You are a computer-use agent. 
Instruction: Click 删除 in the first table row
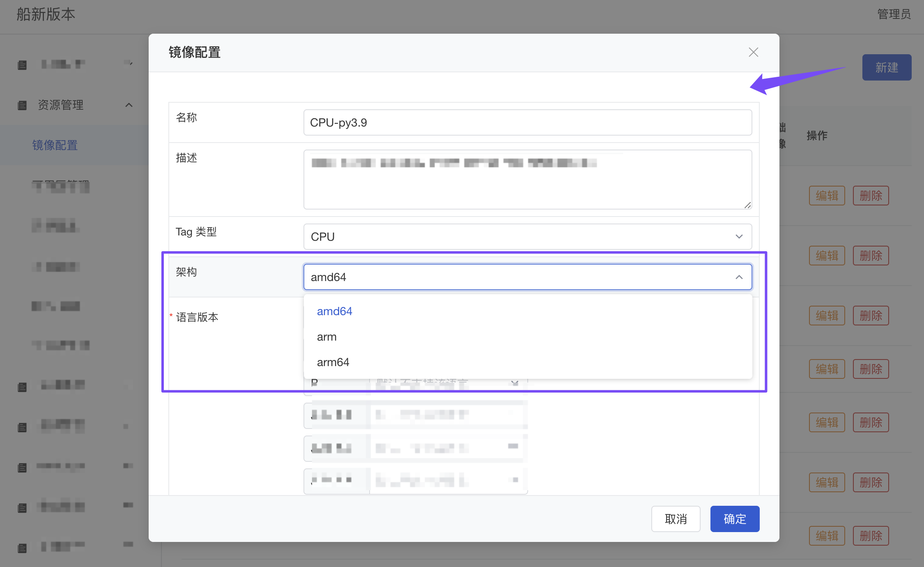[x=871, y=196]
